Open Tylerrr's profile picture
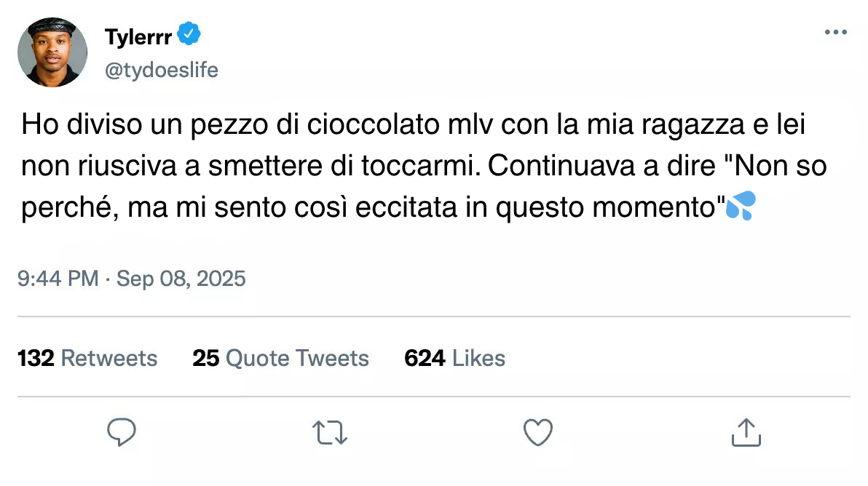The image size is (868, 486). coord(52,52)
